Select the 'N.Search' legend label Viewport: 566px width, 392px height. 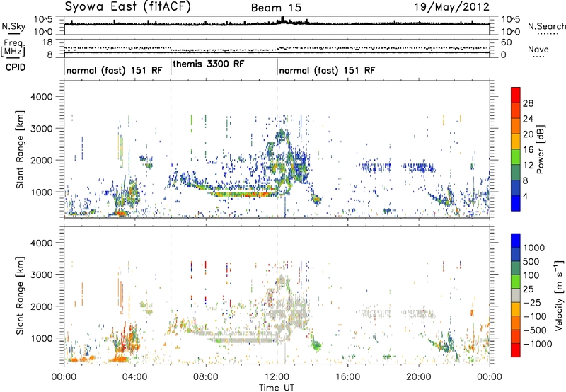coord(546,26)
